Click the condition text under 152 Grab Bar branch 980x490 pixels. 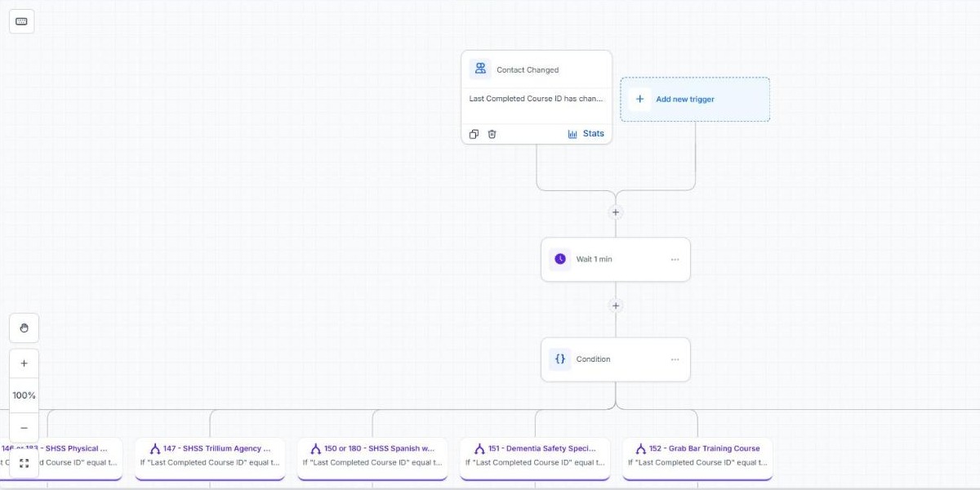(x=697, y=462)
